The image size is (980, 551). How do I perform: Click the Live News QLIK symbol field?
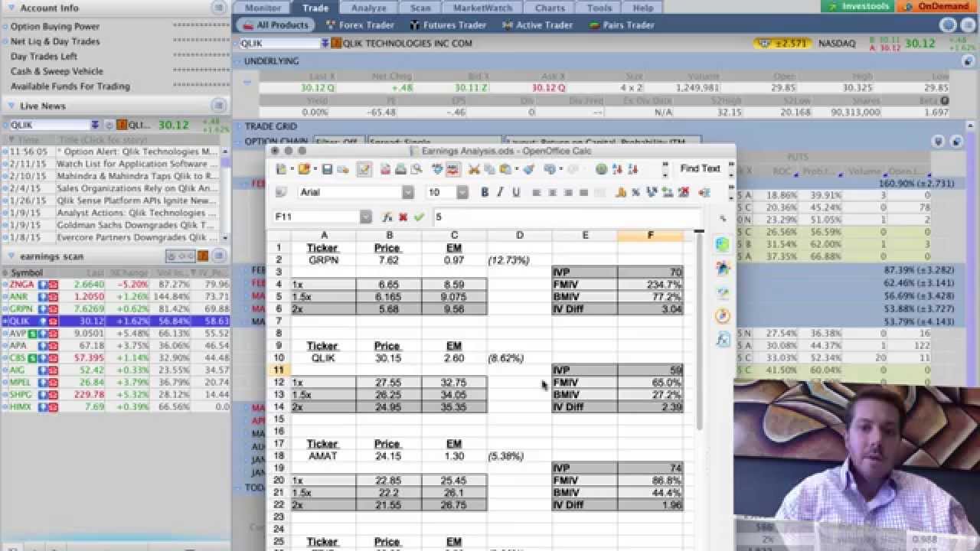(50, 125)
